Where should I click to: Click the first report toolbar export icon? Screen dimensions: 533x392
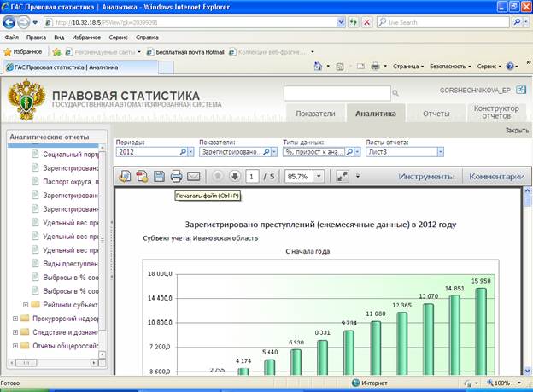[x=125, y=176]
